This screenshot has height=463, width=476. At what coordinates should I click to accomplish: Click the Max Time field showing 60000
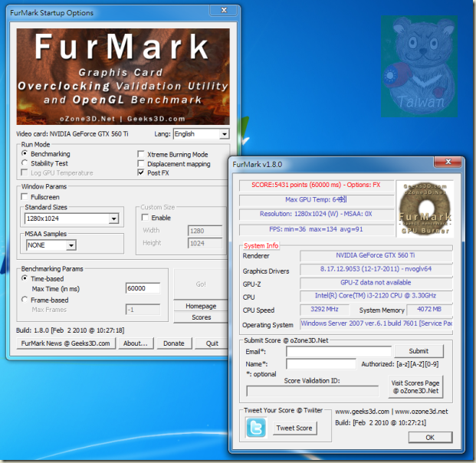click(x=143, y=288)
